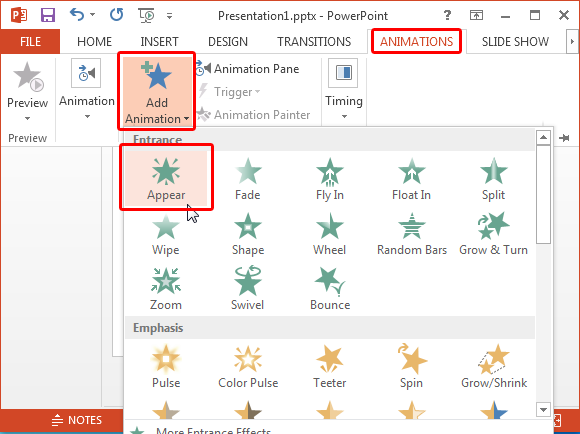Open the FILE tab
580x434 pixels.
click(x=30, y=41)
